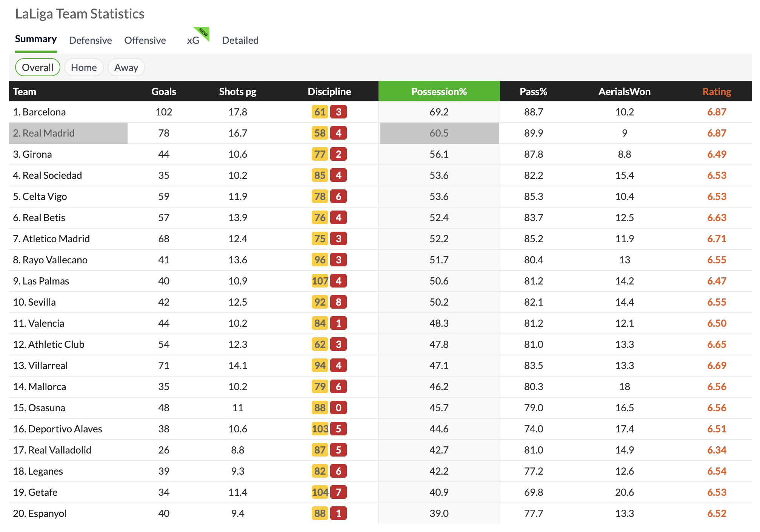Image resolution: width=760 pixels, height=532 pixels.
Task: Select Espanyol's possession value 39.0
Action: tap(439, 514)
